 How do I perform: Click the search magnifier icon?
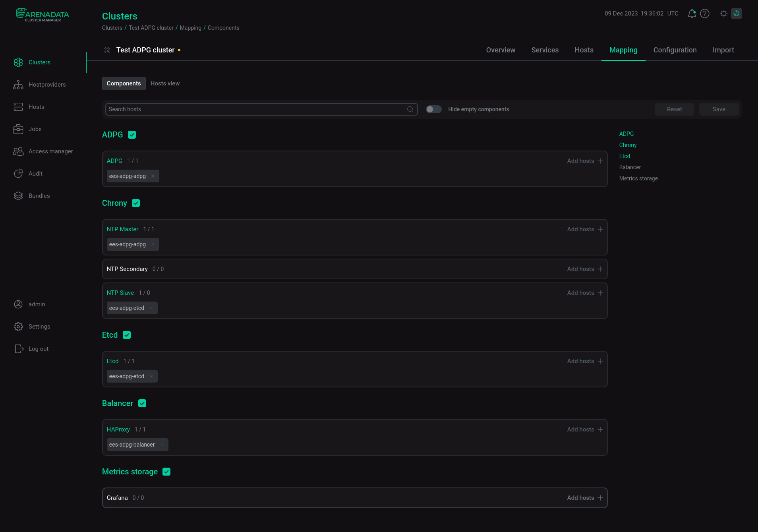[x=410, y=109]
